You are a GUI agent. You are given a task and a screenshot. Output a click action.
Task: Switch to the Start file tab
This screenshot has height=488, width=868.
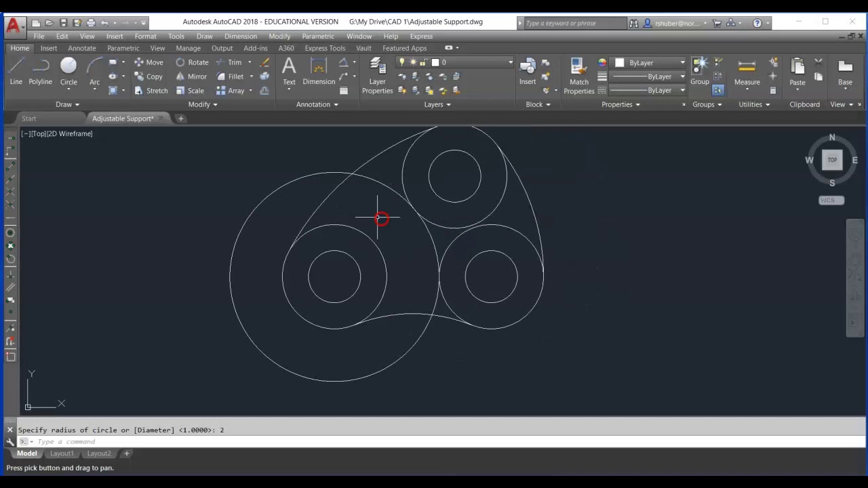point(28,119)
